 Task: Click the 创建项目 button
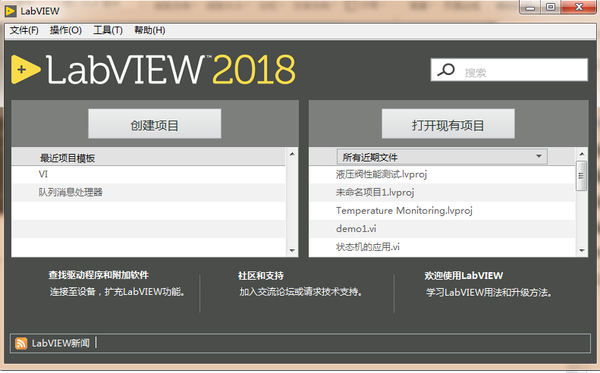pyautogui.click(x=155, y=124)
